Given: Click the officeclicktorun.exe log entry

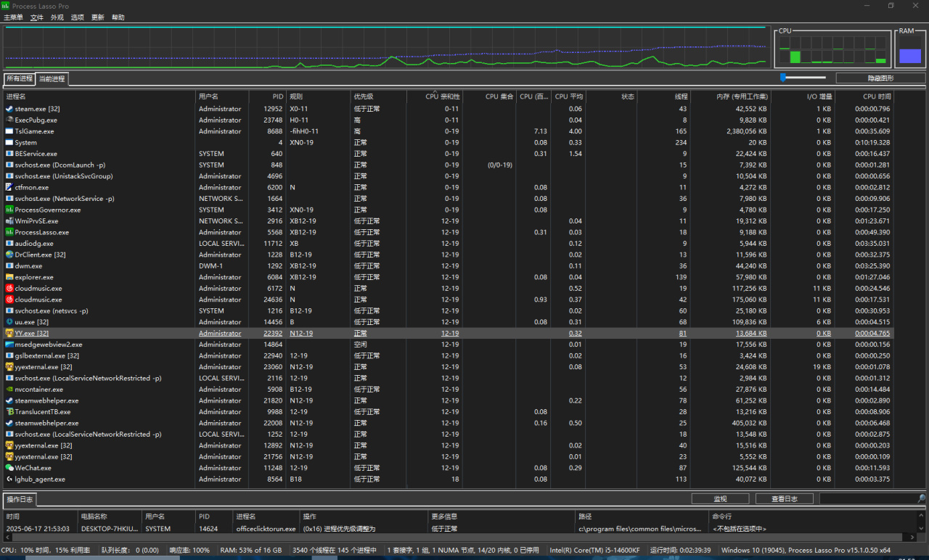Looking at the screenshot, I should 265,529.
